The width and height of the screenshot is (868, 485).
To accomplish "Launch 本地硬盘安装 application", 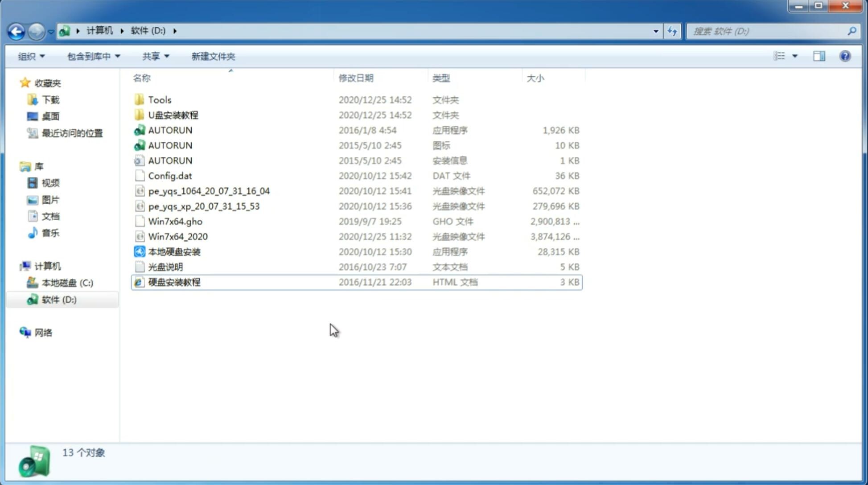I will point(174,251).
